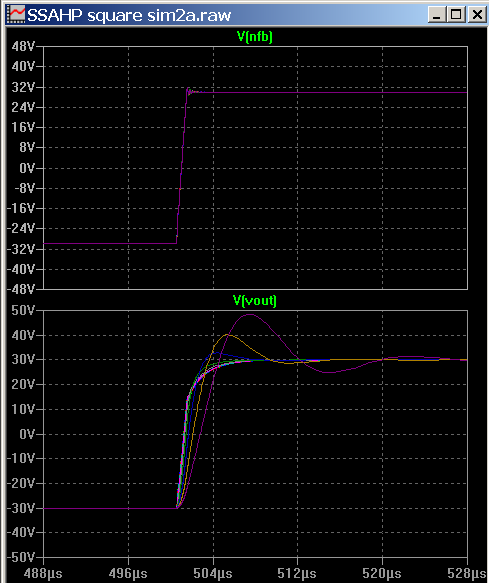Click the waveform window title bar icon

click(x=16, y=15)
